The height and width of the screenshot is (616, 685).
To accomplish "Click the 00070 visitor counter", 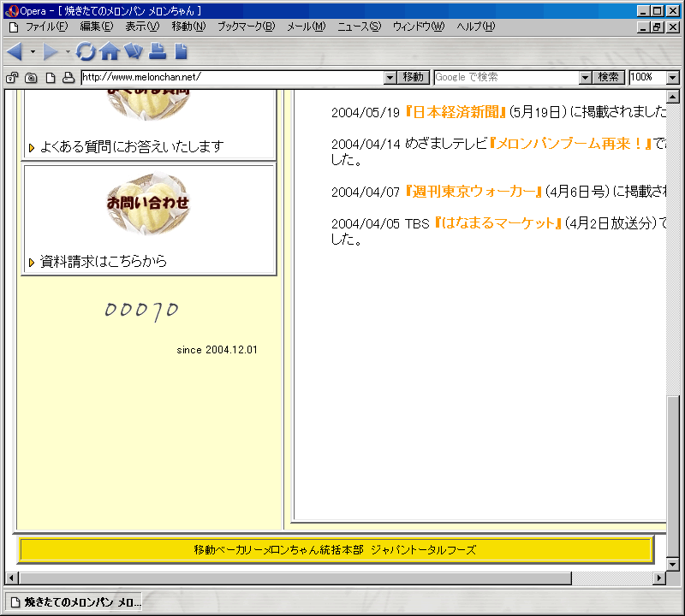I will pyautogui.click(x=141, y=311).
